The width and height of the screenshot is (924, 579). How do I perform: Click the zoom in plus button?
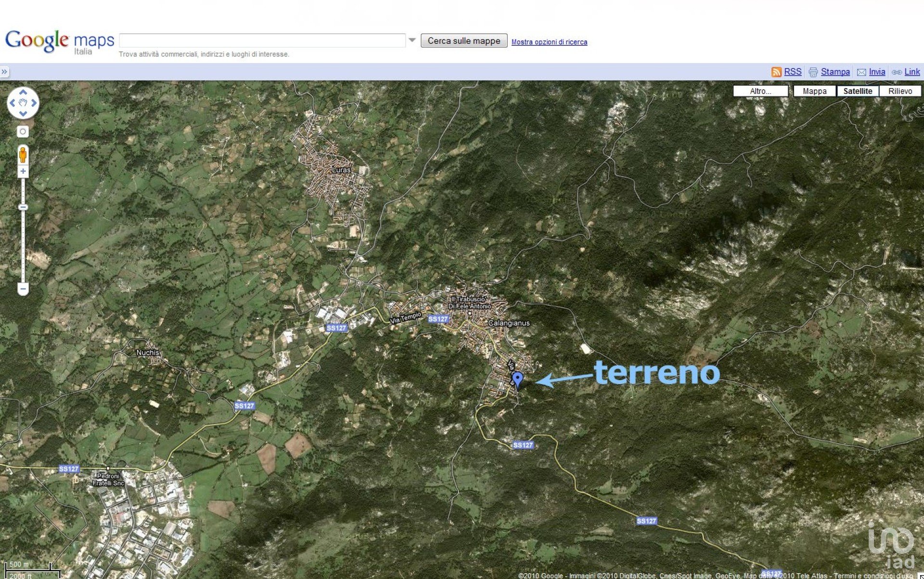point(23,171)
